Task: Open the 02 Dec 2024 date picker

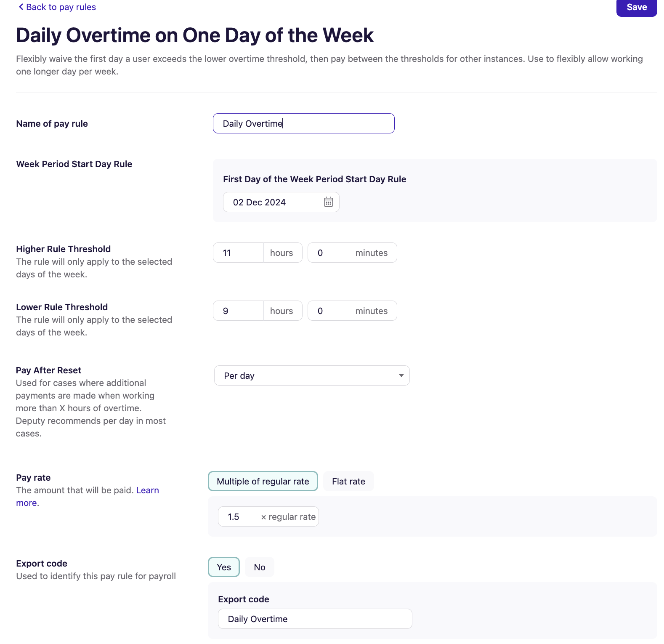Action: pyautogui.click(x=274, y=202)
